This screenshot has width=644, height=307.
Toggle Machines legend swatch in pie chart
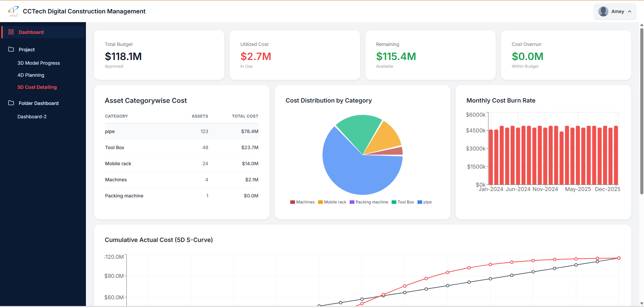pyautogui.click(x=293, y=202)
